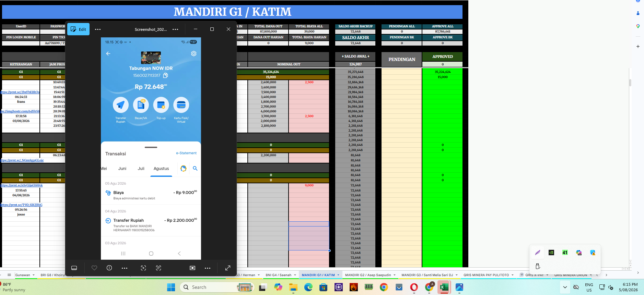Open the MANDIRI G1 / KATIM tab dropdown arrow
Image resolution: width=644 pixels, height=295 pixels.
pos(338,275)
